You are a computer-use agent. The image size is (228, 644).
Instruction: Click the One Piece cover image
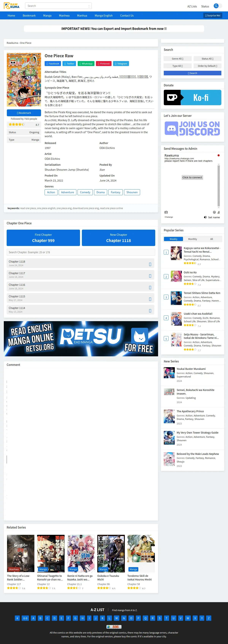click(x=24, y=80)
